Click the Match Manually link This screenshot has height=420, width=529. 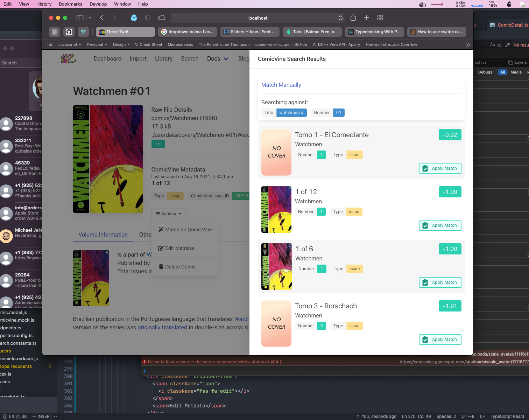(x=281, y=85)
